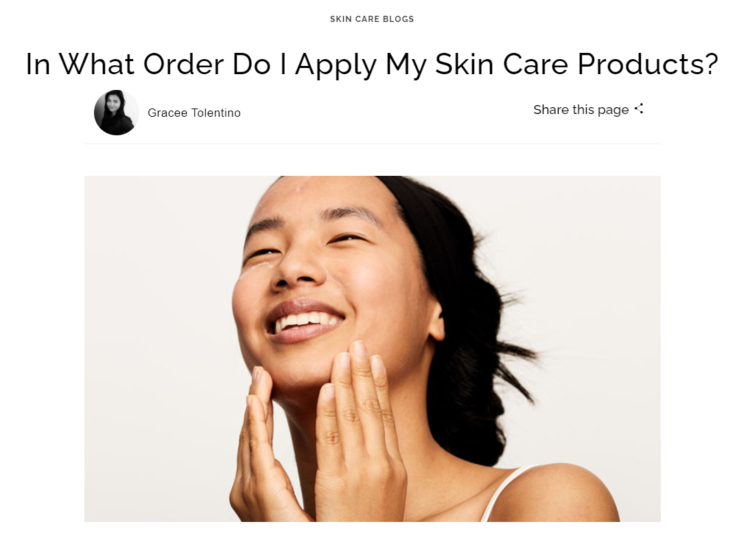
Task: Click the word Share in share link
Action: coord(551,109)
